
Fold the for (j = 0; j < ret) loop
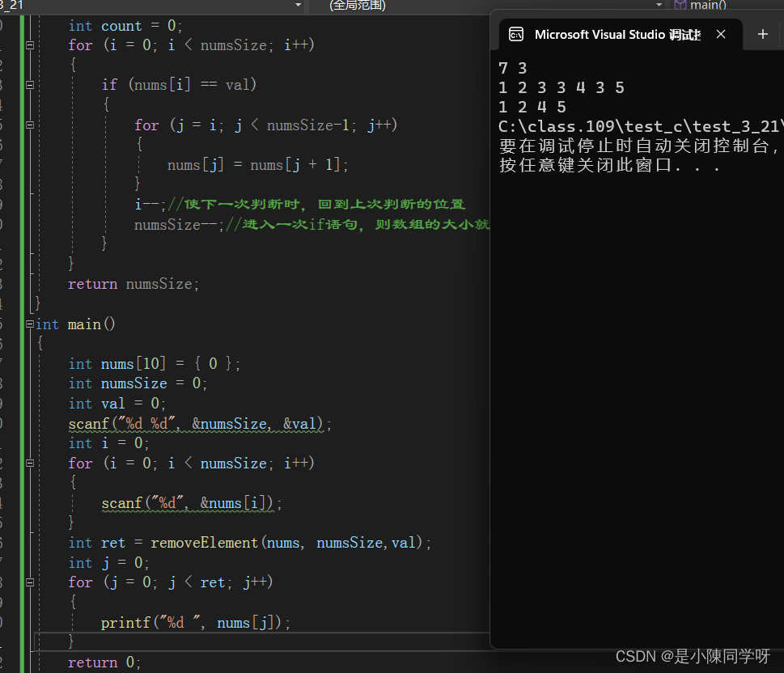point(30,582)
